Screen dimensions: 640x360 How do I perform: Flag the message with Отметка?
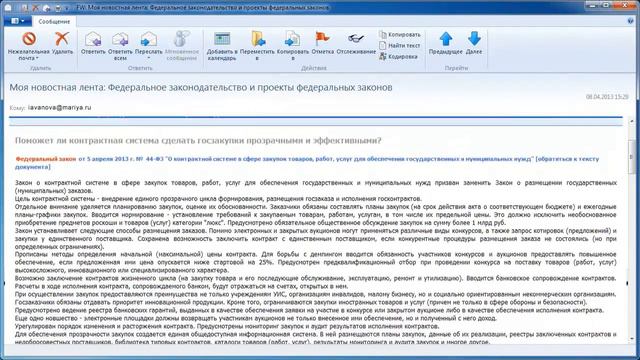coord(322,44)
